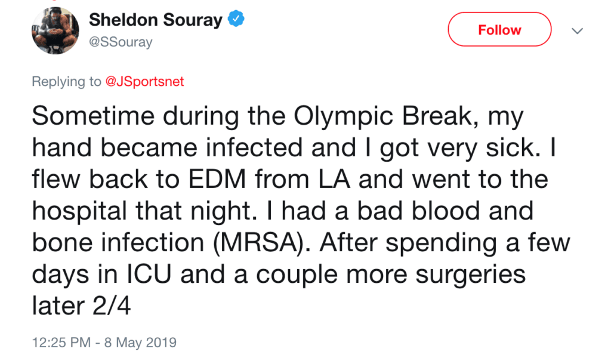This screenshot has height=364, width=611.
Task: Click the Sheldon Souray display name
Action: pyautogui.click(x=155, y=20)
